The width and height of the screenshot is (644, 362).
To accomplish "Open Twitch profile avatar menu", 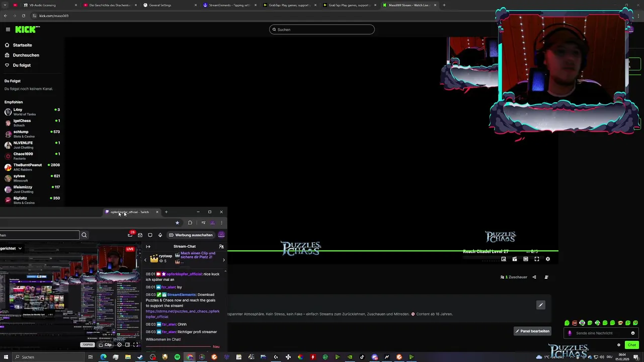I will tap(221, 235).
